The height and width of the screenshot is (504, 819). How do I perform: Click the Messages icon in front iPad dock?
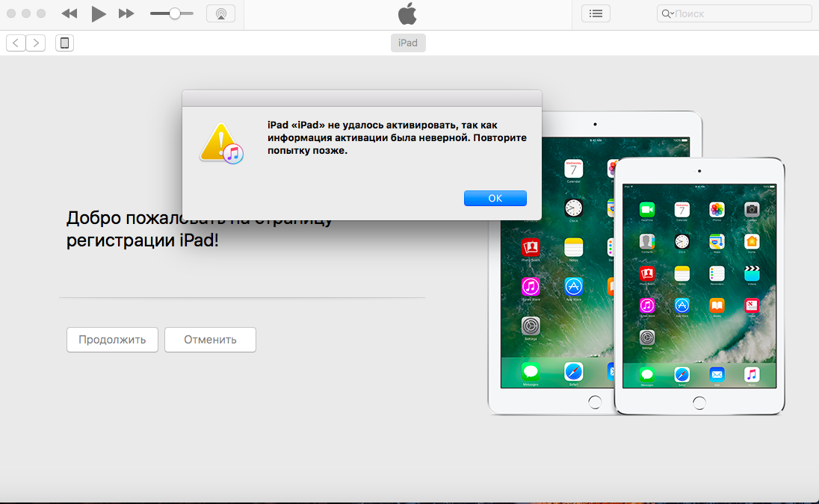647,374
